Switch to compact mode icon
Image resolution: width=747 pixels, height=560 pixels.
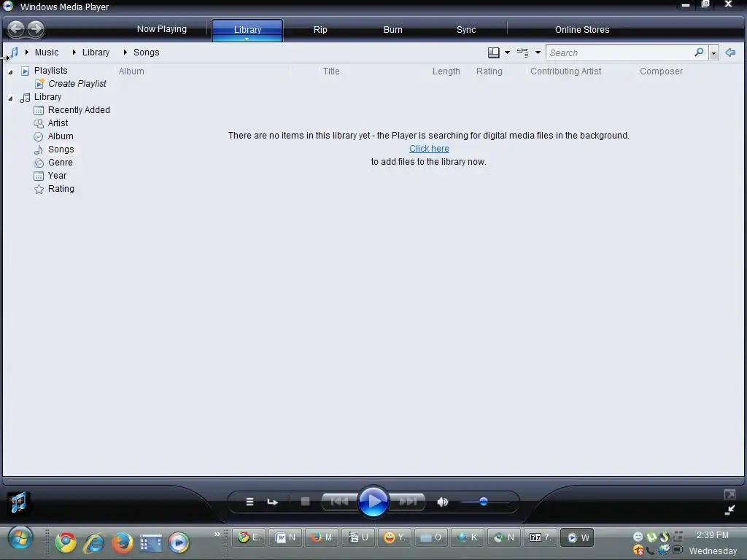[x=729, y=510]
